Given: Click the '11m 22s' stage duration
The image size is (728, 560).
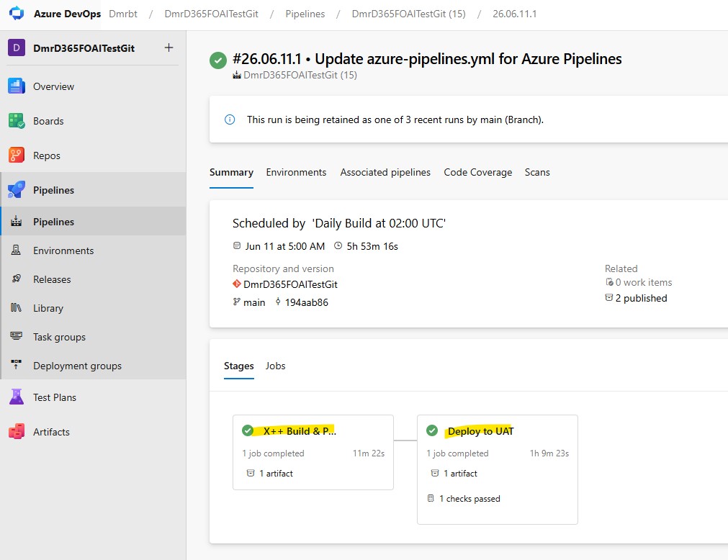Looking at the screenshot, I should (369, 453).
